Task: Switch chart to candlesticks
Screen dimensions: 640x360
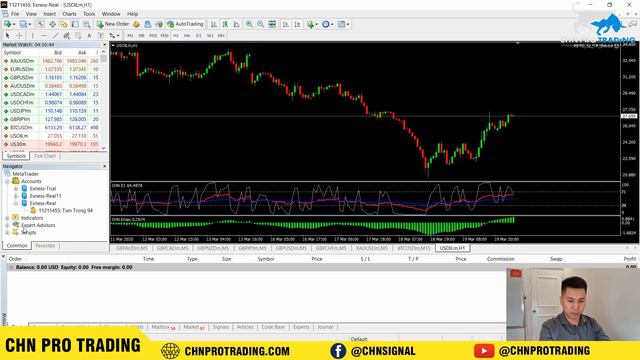Action: 225,24
